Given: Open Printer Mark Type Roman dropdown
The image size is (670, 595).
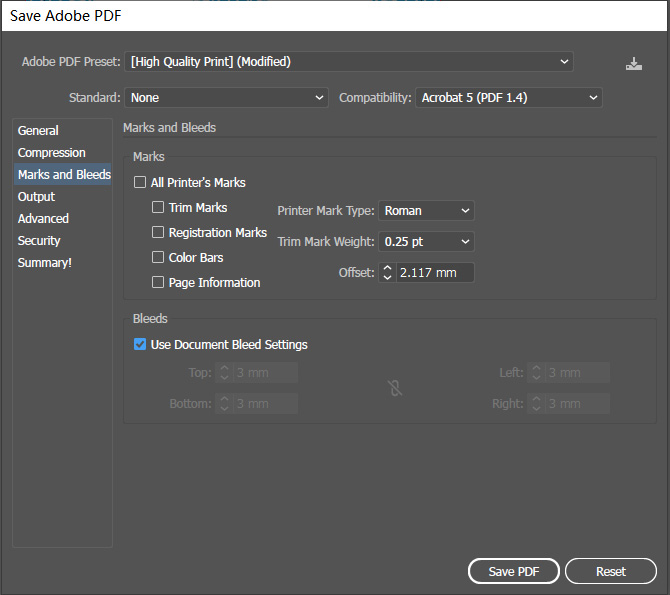Looking at the screenshot, I should [x=426, y=211].
